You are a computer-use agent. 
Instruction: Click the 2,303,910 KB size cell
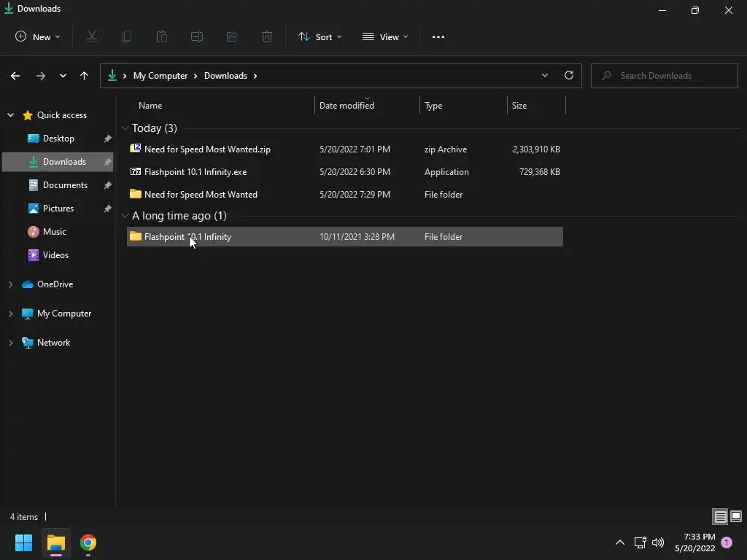tap(536, 149)
